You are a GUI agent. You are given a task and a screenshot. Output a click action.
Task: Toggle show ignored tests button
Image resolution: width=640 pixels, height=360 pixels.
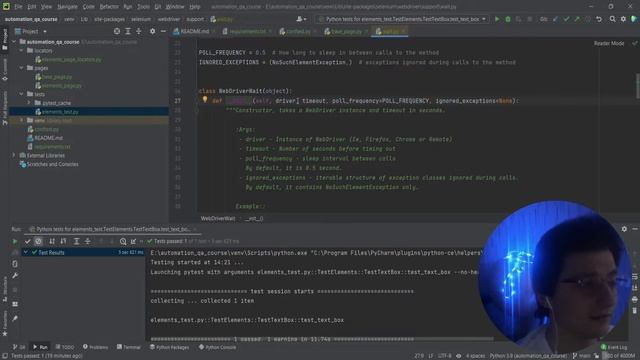(38, 241)
